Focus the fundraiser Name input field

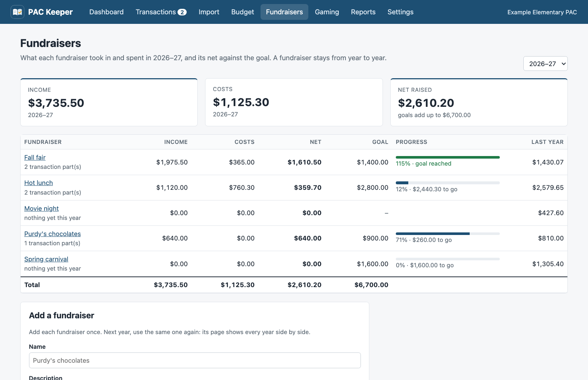[195, 361]
